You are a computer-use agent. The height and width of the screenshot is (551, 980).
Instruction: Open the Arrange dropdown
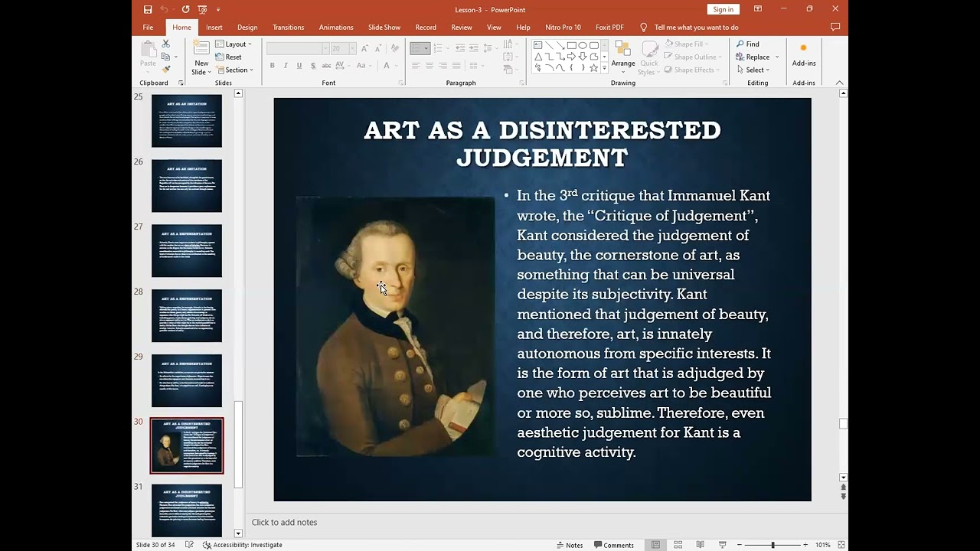(623, 58)
